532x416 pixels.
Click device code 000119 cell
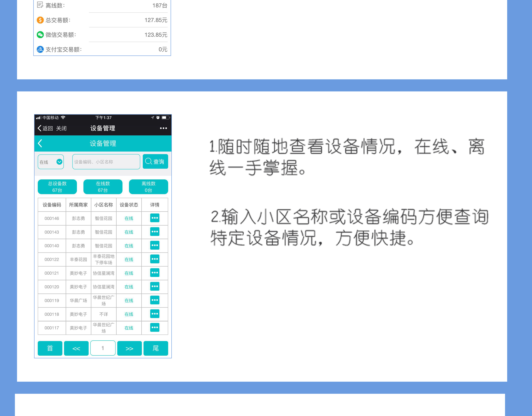(52, 300)
